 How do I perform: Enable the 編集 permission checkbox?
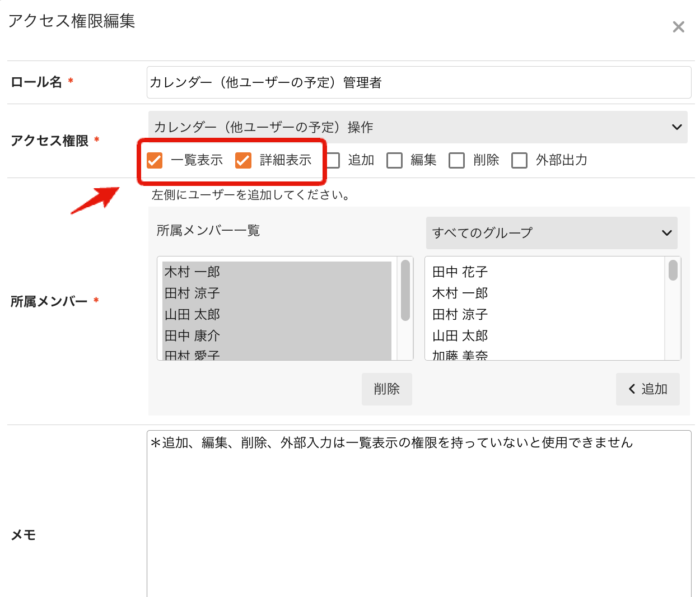(x=395, y=161)
